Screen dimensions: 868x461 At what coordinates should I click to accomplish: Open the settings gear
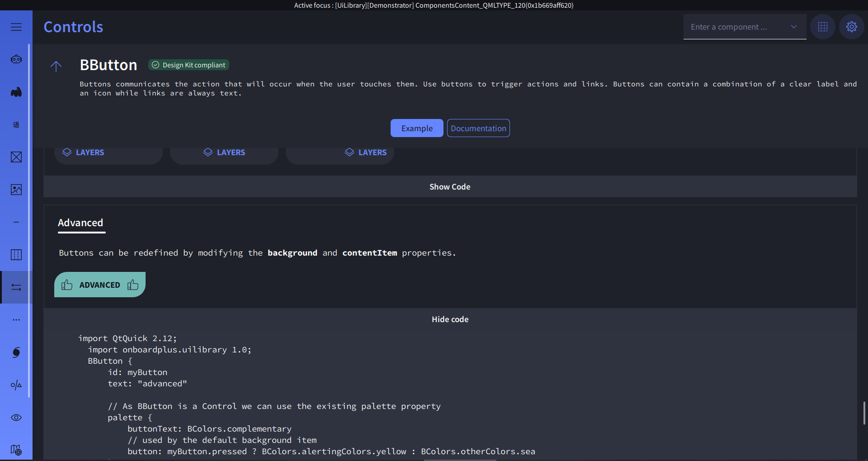[852, 27]
